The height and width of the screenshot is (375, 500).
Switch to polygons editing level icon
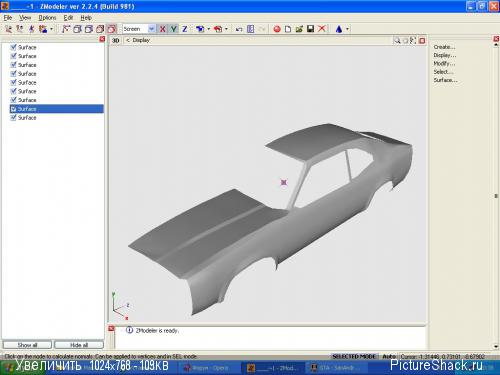pyautogui.click(x=31, y=29)
